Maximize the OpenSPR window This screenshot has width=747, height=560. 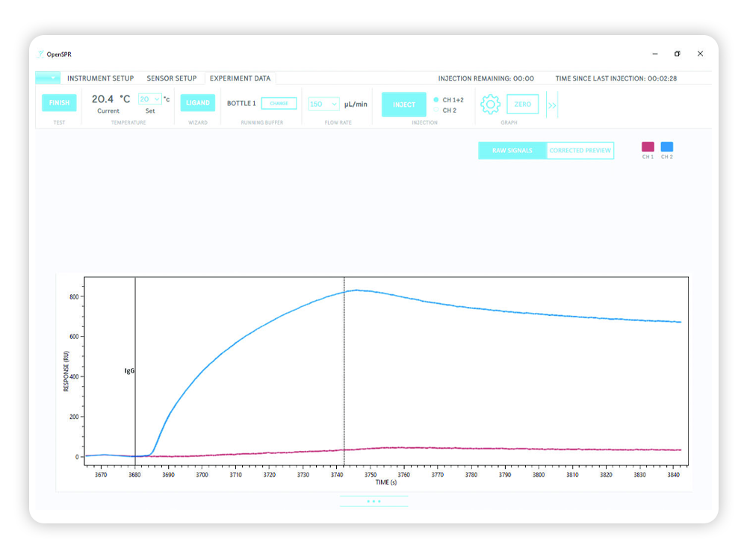click(677, 54)
